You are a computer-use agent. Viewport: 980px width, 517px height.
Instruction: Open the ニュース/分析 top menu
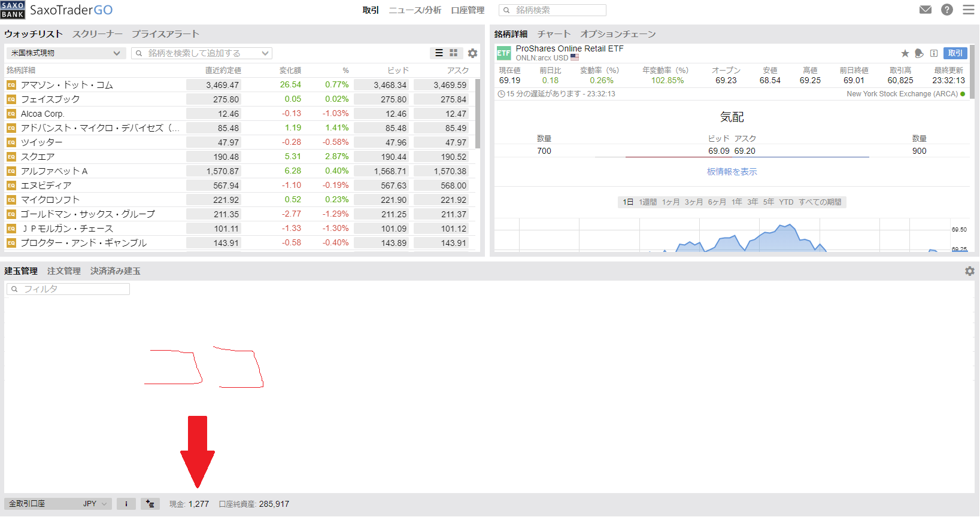tap(415, 10)
